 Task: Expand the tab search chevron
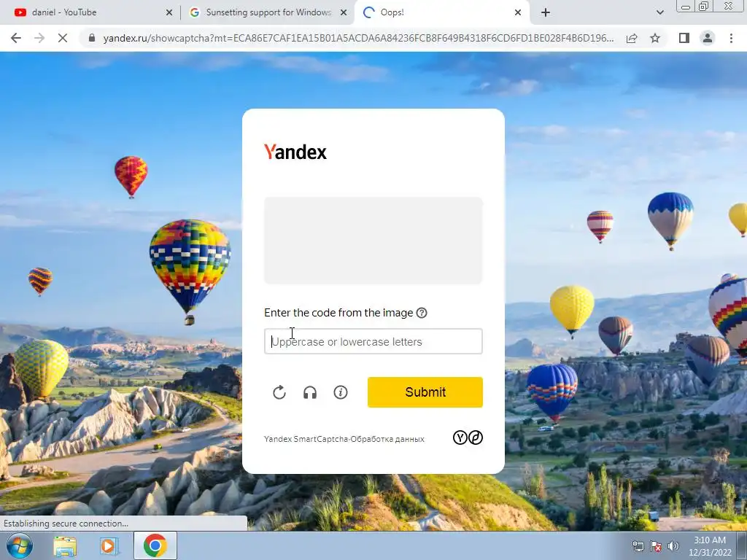(659, 12)
